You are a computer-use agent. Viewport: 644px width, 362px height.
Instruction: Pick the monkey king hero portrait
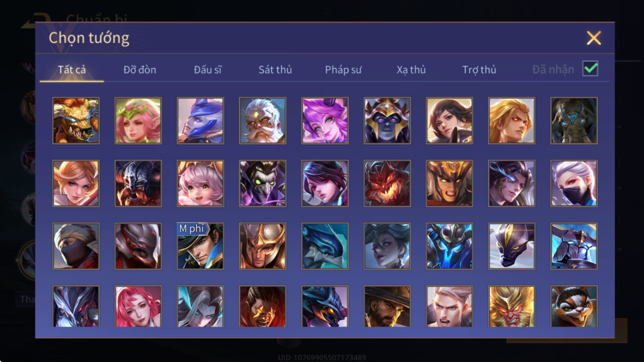coord(512,306)
